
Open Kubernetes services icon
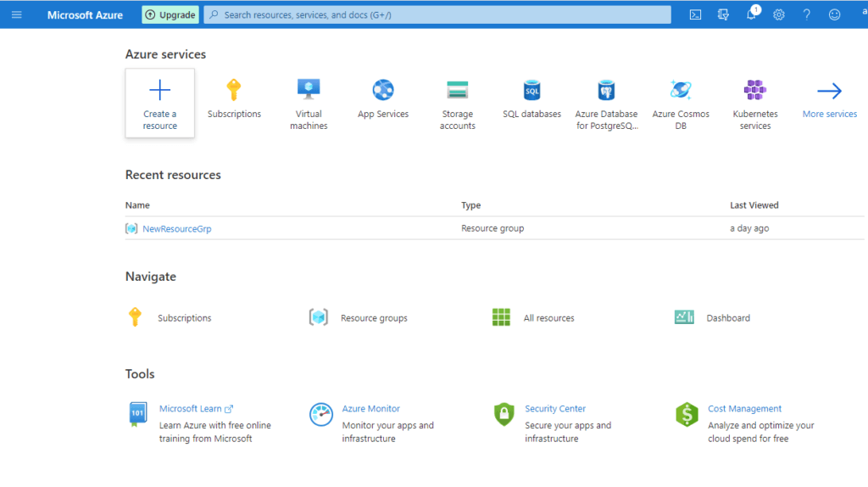tap(755, 90)
